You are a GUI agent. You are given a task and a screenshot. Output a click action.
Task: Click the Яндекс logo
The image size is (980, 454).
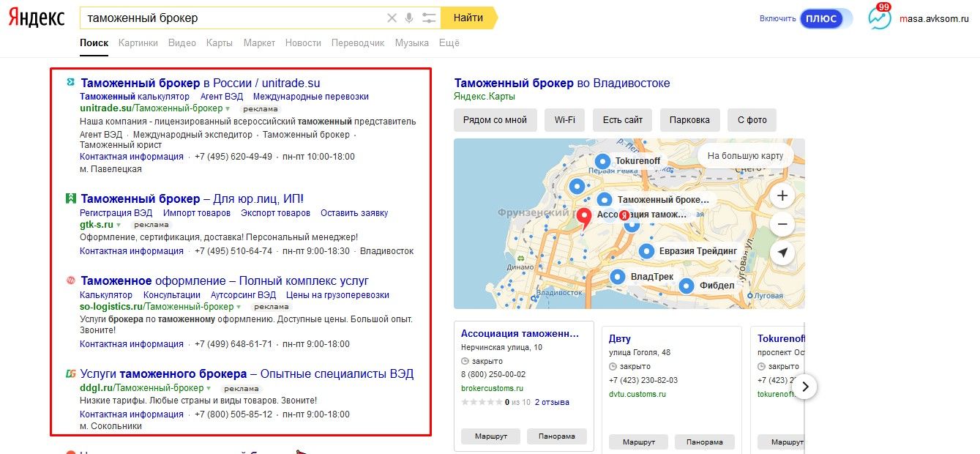pyautogui.click(x=37, y=18)
